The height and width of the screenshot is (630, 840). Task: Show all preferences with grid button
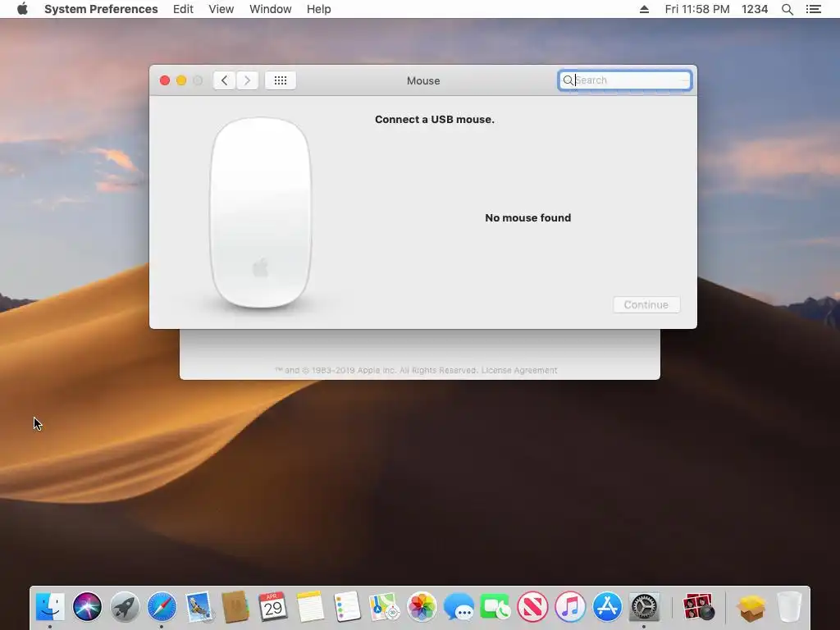(x=281, y=80)
